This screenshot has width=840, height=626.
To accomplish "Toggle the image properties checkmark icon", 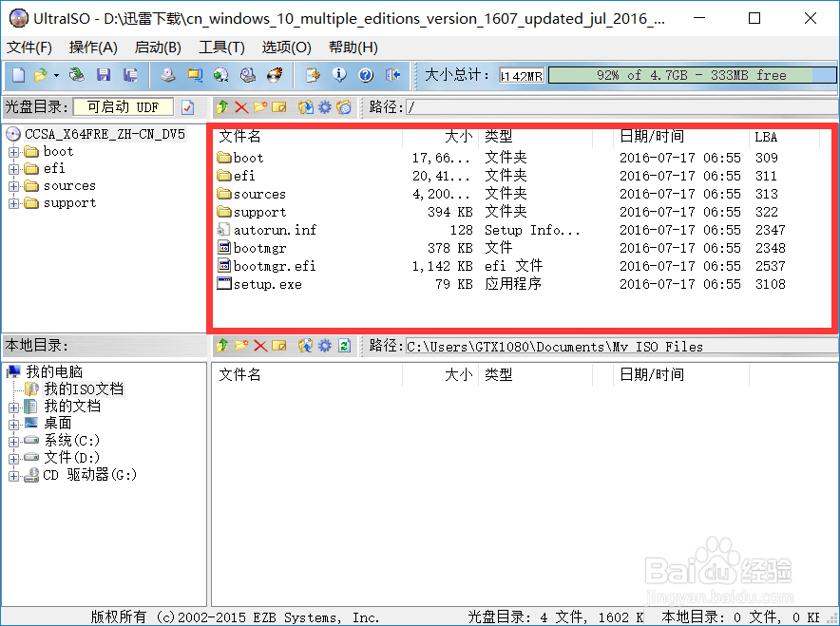I will coord(187,107).
